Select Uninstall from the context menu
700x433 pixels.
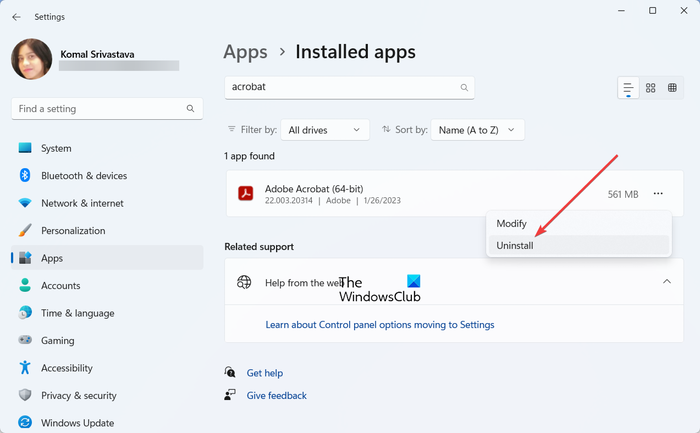click(x=516, y=245)
